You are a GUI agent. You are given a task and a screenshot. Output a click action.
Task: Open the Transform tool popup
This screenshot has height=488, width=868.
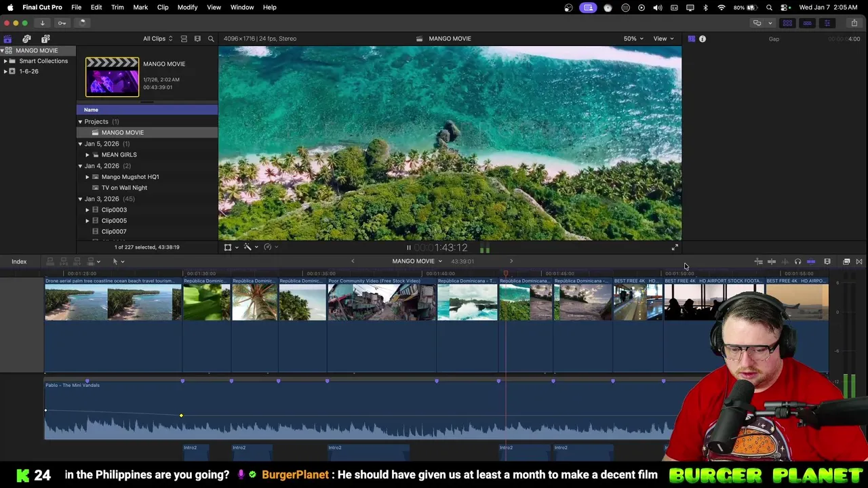(231, 247)
